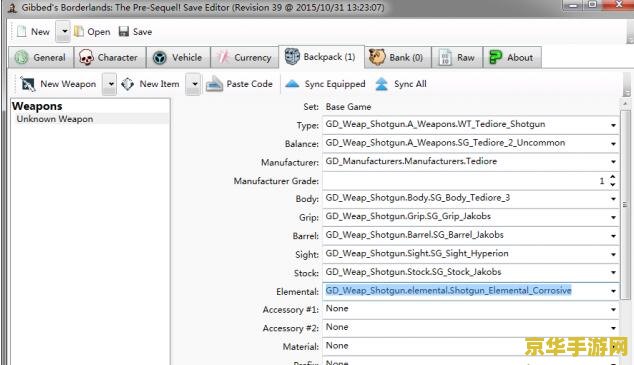Click New Item button label
This screenshot has height=365, width=634.
159,84
